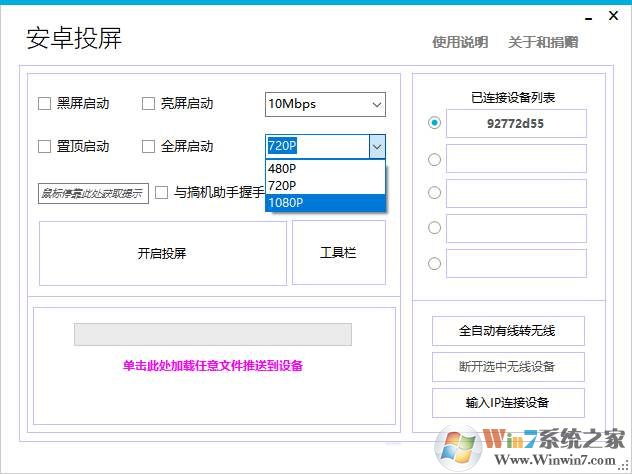Click 全自动有线转无线 button
The height and width of the screenshot is (474, 632).
pyautogui.click(x=508, y=331)
